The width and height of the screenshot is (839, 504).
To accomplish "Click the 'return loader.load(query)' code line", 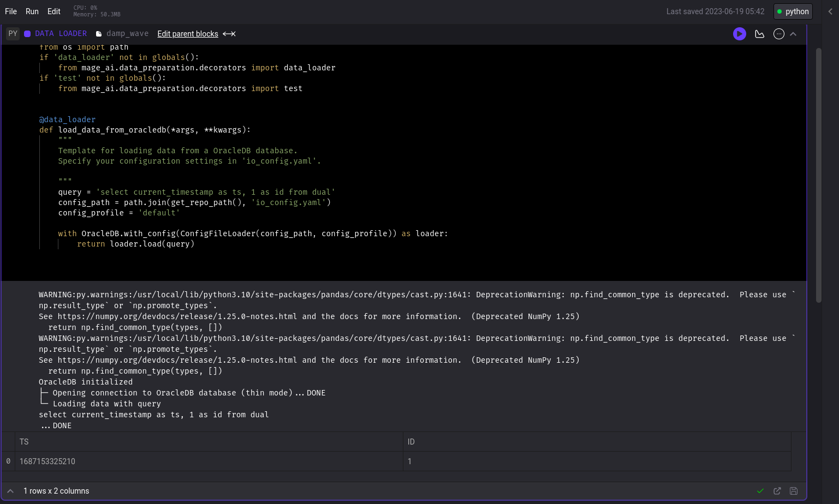I will (136, 244).
